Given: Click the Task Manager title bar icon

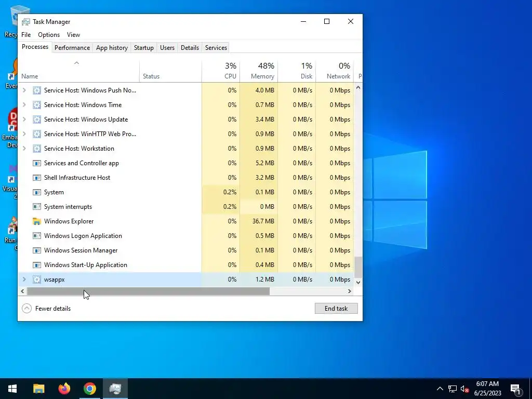Looking at the screenshot, I should [26, 22].
